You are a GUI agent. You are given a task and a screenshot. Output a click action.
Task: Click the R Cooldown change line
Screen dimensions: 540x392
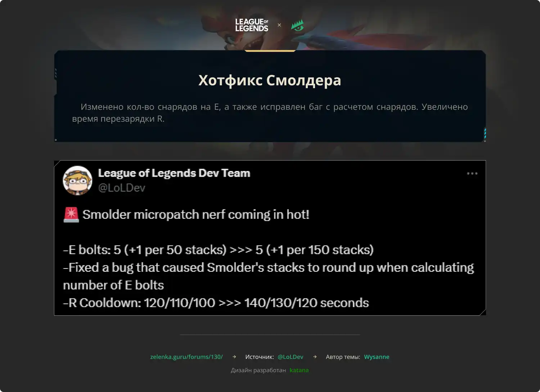tap(216, 303)
